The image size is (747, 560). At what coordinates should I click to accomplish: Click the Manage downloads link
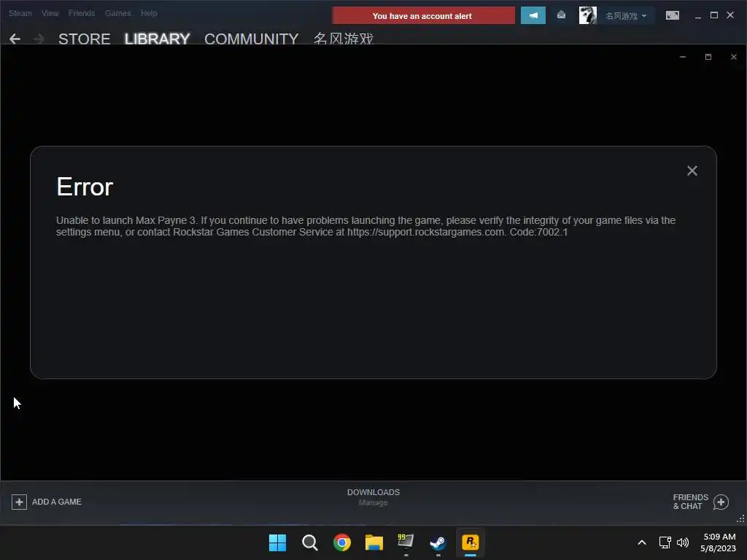373,503
